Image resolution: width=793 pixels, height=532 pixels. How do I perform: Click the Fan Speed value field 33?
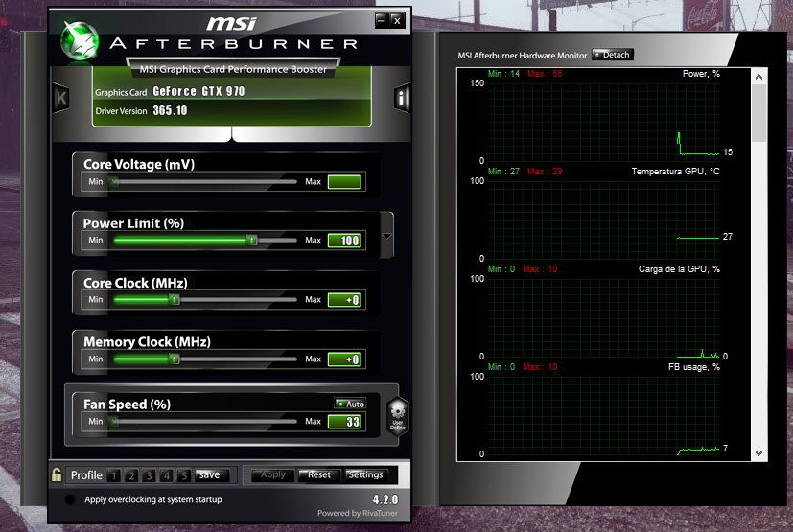point(344,422)
